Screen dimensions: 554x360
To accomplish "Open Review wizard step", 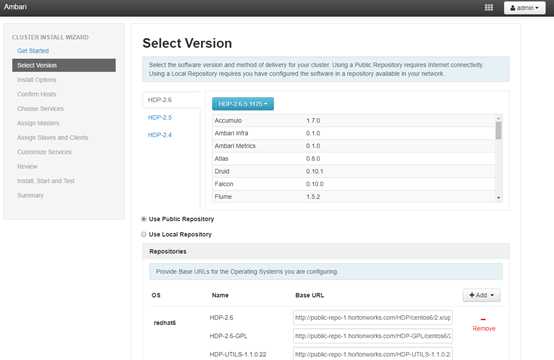I will coord(27,166).
